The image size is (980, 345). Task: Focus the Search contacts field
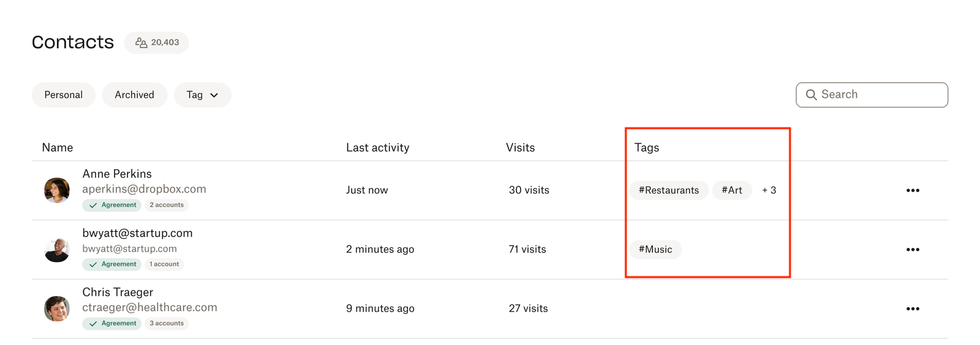click(x=879, y=95)
